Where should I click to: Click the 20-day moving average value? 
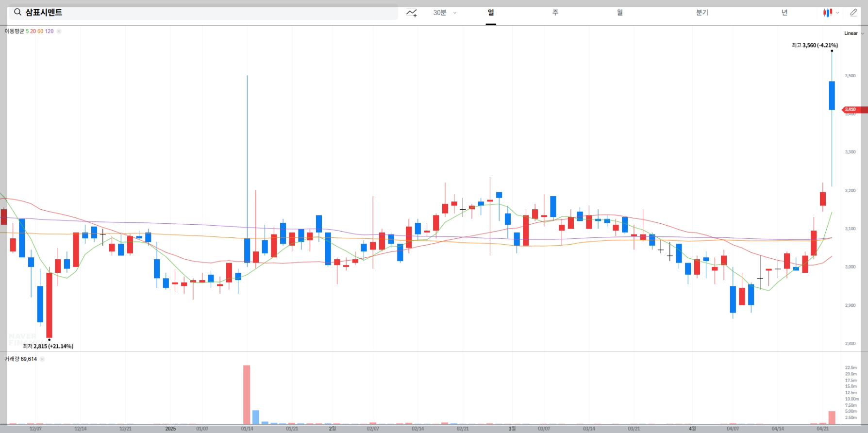[33, 31]
